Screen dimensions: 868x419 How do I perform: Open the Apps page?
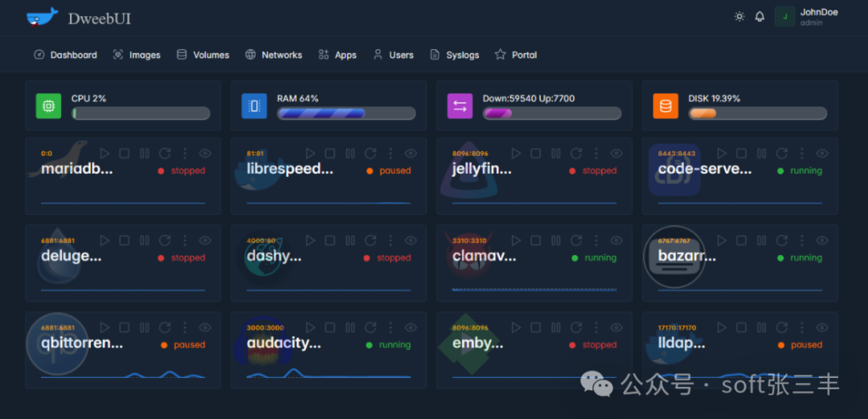point(338,55)
